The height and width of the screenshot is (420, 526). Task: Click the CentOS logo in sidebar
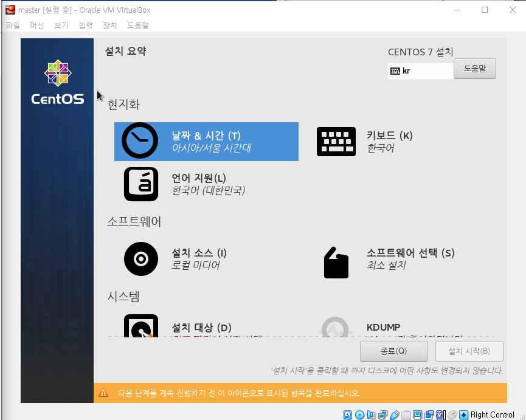coord(58,82)
